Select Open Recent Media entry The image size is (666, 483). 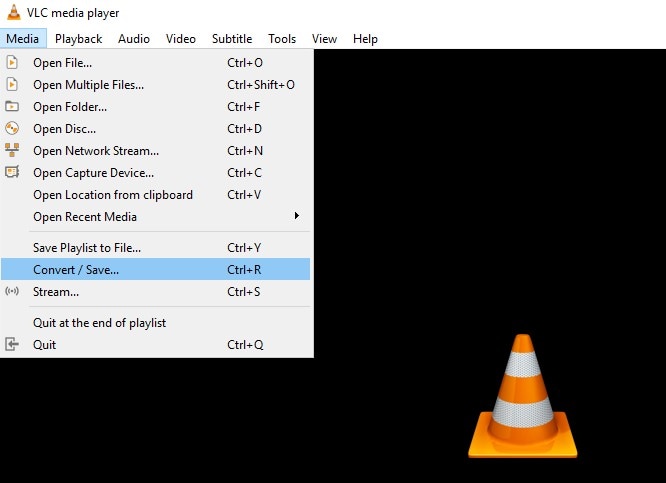(x=155, y=217)
